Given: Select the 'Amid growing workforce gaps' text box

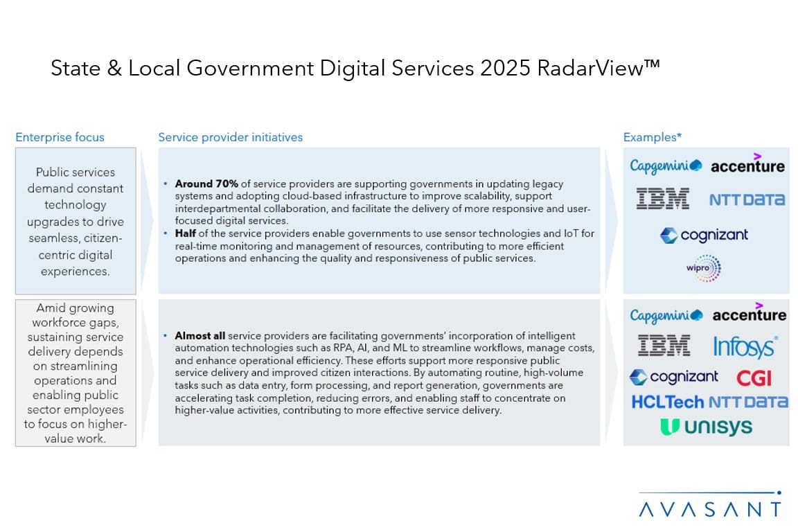Looking at the screenshot, I should tap(76, 373).
